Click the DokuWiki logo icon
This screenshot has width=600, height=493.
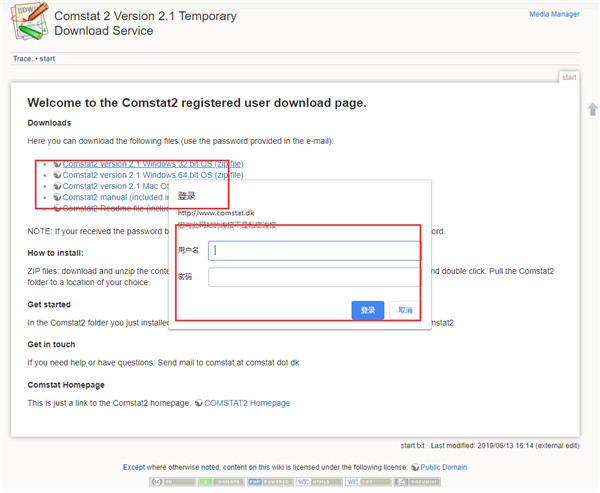coord(29,21)
